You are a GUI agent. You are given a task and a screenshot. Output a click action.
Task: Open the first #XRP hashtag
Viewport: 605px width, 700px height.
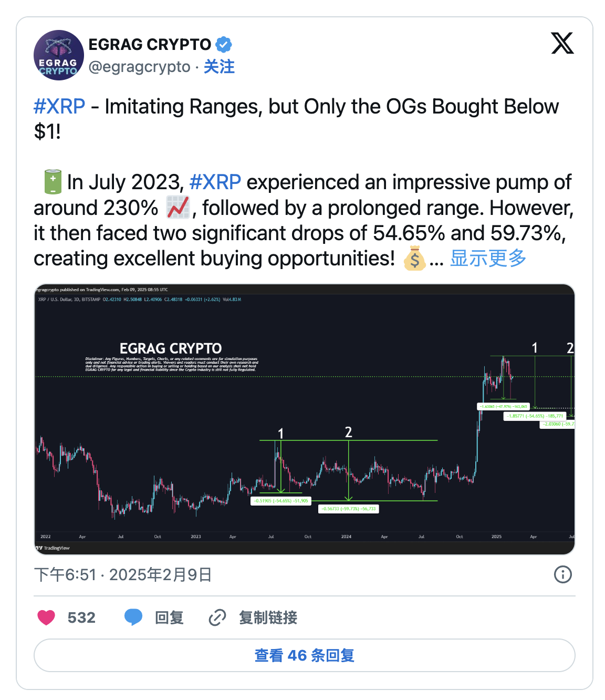(x=59, y=106)
